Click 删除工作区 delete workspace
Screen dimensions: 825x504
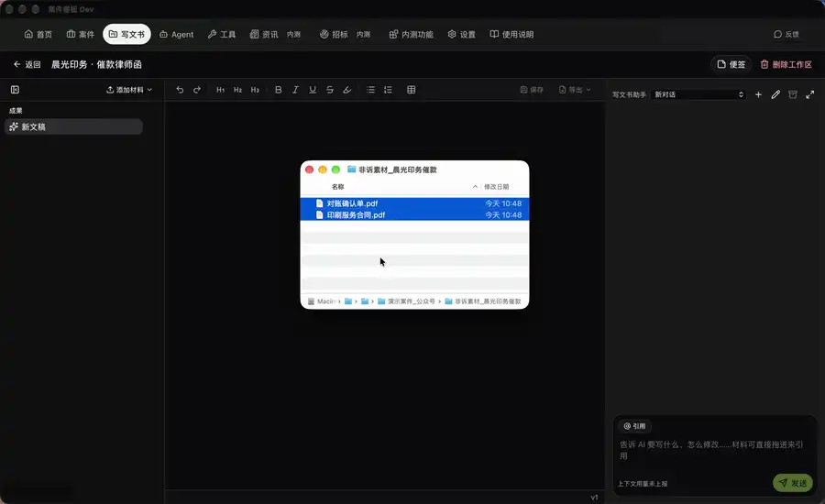[786, 64]
